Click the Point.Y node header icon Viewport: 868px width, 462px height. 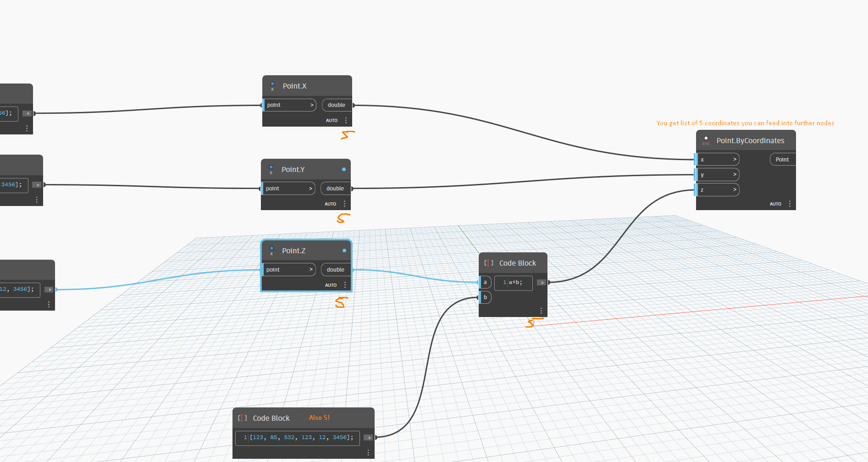(271, 169)
